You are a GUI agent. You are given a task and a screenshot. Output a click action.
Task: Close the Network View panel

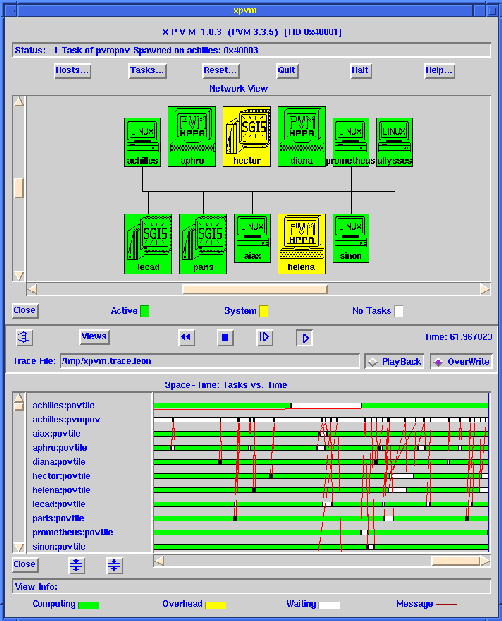click(x=25, y=310)
